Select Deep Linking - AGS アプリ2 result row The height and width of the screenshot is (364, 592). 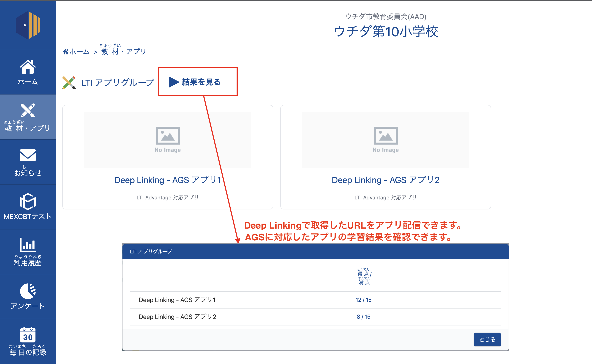tap(316, 317)
